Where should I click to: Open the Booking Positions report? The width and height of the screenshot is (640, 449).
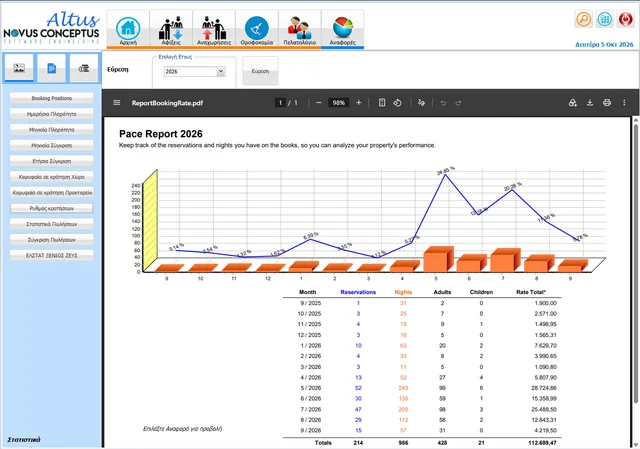coord(52,98)
